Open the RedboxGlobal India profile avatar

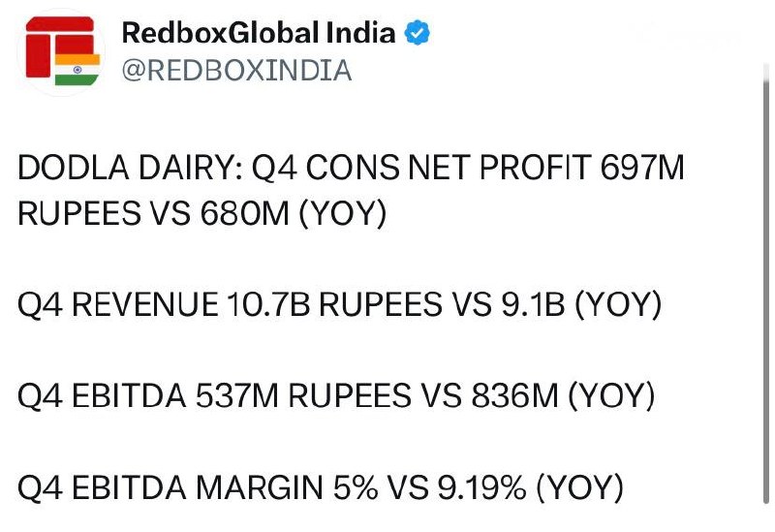point(61,52)
